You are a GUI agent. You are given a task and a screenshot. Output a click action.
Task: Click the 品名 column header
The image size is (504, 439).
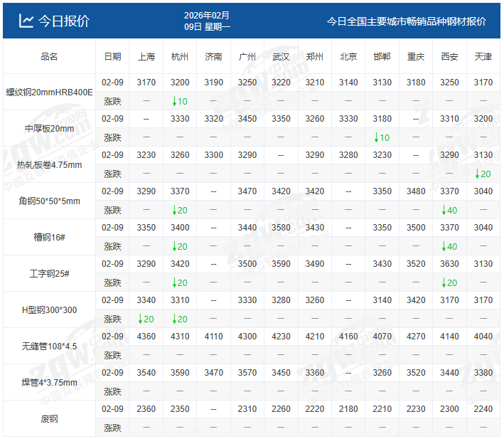pyautogui.click(x=50, y=56)
